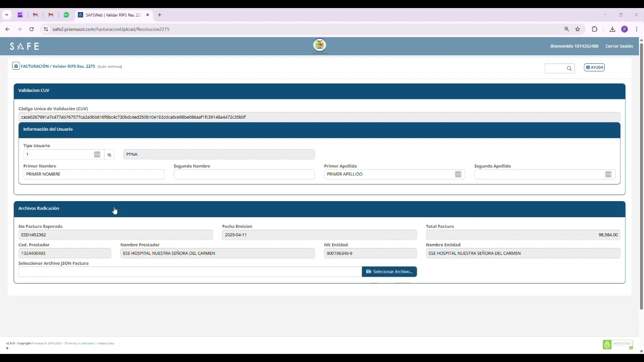Click the Cod. Prestador field 1324400493
Viewport: 644px width, 362px height.
coord(65,253)
